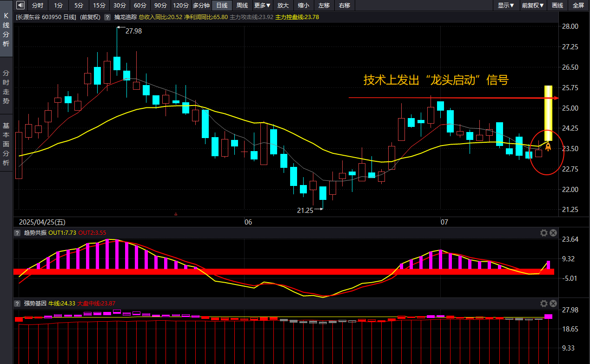Viewport: 590px width, 364px height.
Task: Click 总收入同比:20.52 value
Action: 160,17
